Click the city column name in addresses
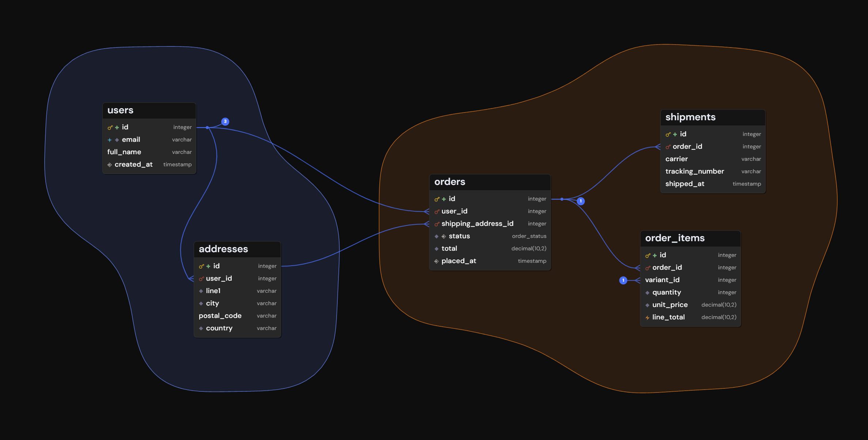 click(212, 303)
